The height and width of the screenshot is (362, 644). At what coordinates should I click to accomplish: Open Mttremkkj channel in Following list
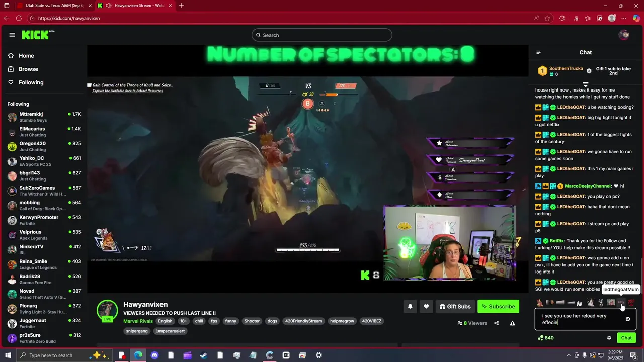[x=44, y=117]
